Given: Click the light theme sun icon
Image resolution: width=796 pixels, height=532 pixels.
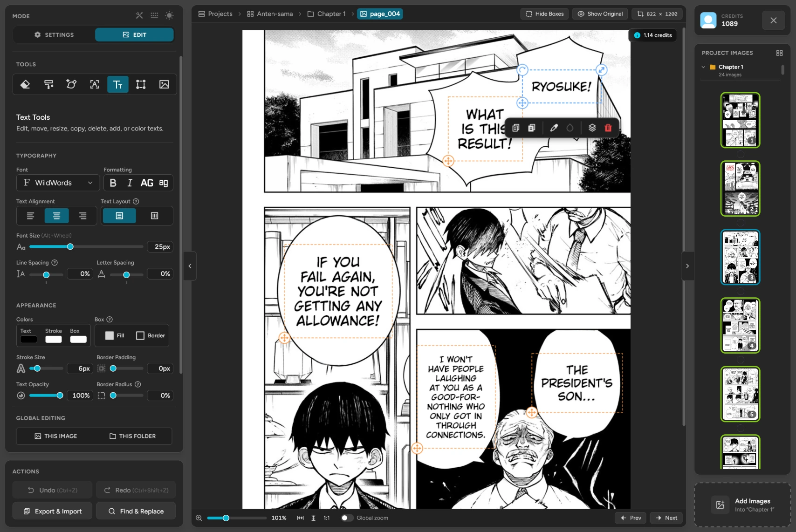Looking at the screenshot, I should (169, 15).
